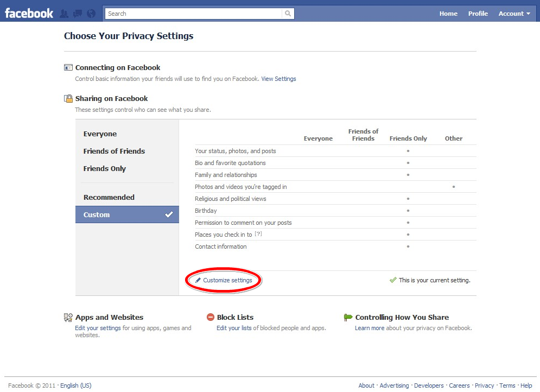
Task: Open the View Settings link
Action: (278, 79)
